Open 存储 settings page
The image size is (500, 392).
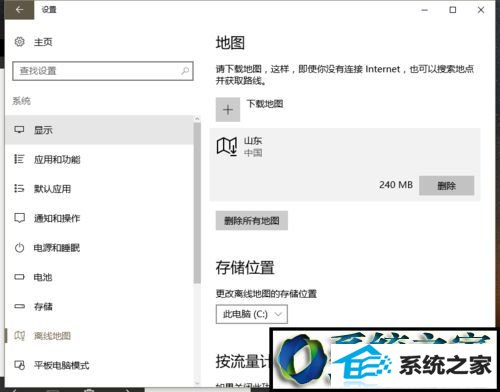pyautogui.click(x=99, y=306)
